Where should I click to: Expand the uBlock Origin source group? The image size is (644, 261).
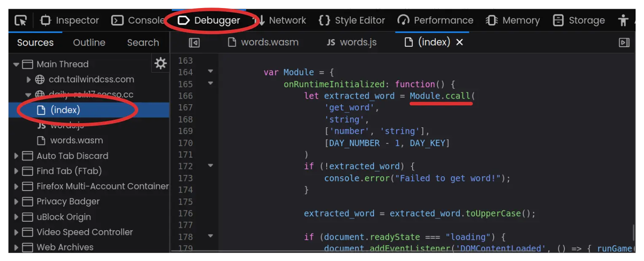(16, 217)
